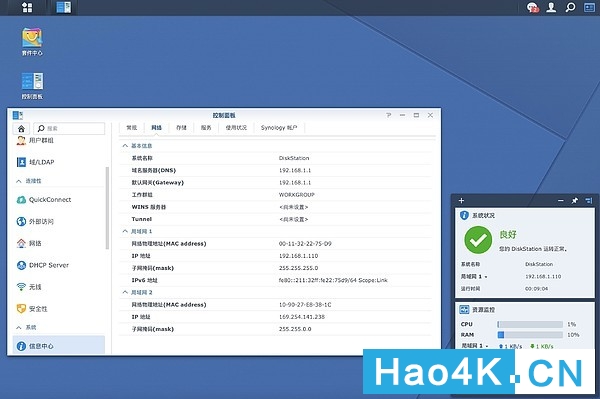Open 域/LDAP in the sidebar
600x399 pixels.
(36, 162)
